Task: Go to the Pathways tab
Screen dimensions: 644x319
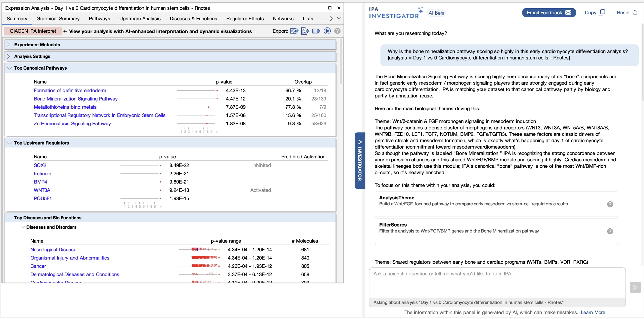Action: pos(99,19)
